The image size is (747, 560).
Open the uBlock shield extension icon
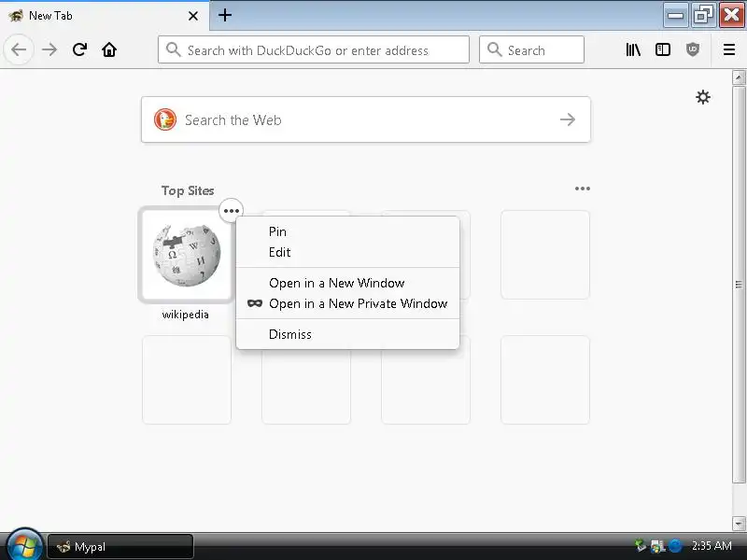click(x=693, y=49)
